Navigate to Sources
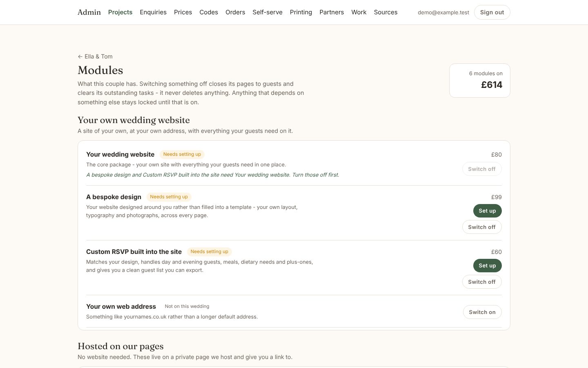Viewport: 588px width, 368px height. point(385,12)
